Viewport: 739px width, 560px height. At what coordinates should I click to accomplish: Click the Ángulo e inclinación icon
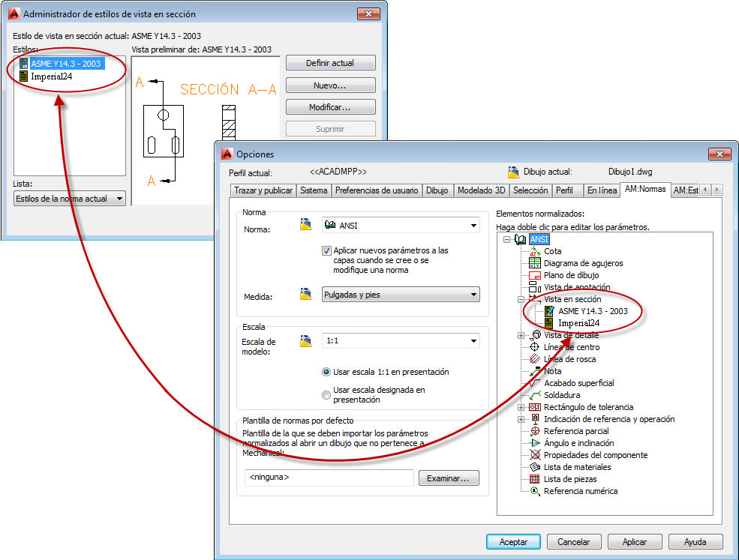click(535, 443)
